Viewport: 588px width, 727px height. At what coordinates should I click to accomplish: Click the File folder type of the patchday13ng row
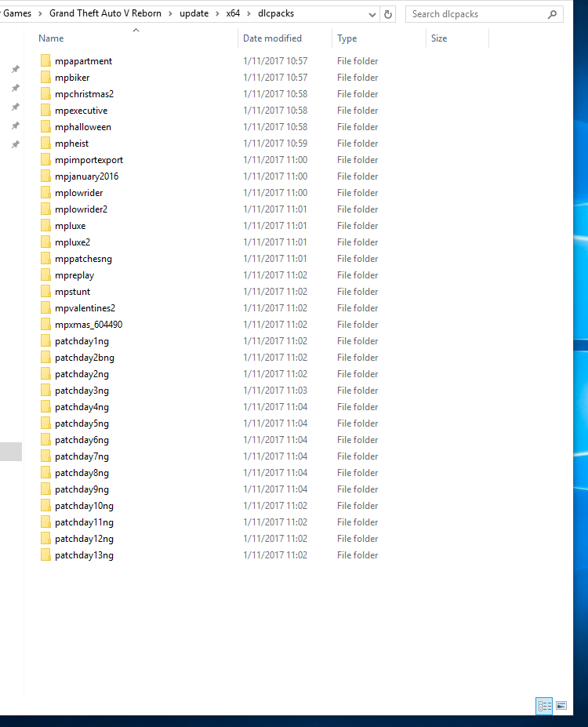pos(358,555)
